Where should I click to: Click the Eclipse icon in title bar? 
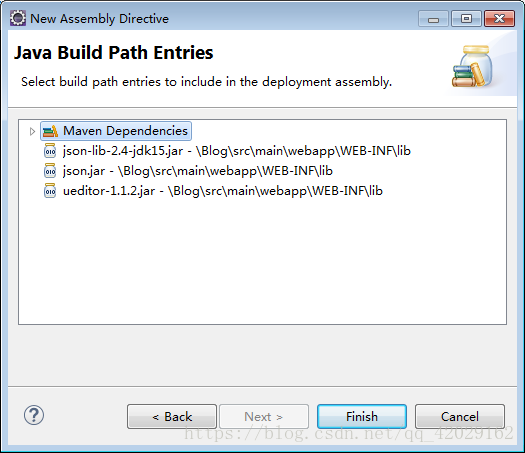(17, 18)
